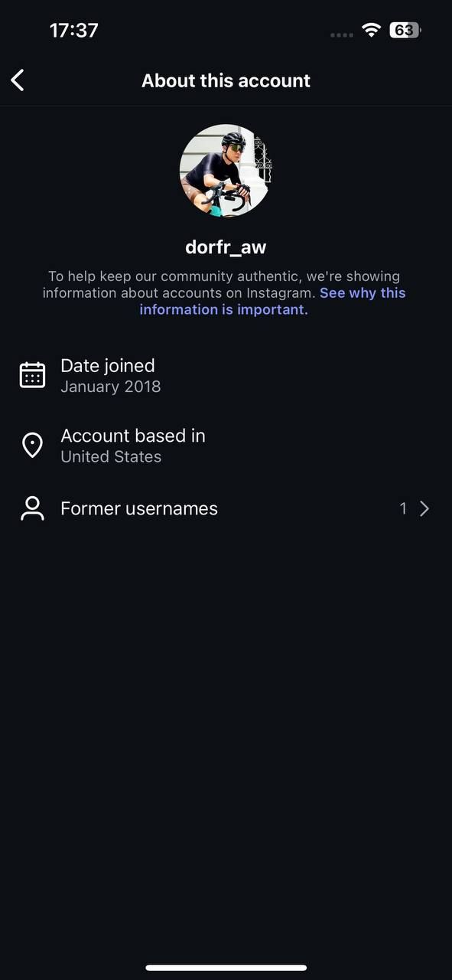Tap the person icon beside Former usernames

(32, 508)
